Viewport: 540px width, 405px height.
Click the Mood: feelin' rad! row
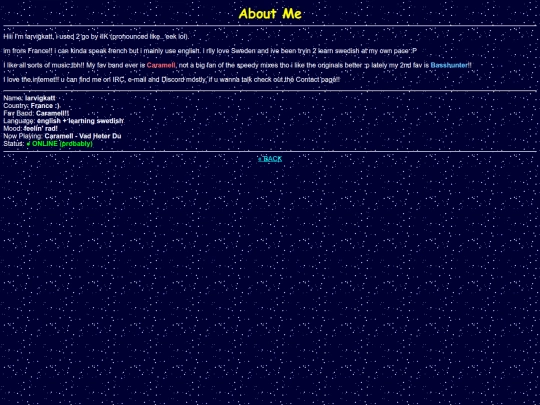31,128
